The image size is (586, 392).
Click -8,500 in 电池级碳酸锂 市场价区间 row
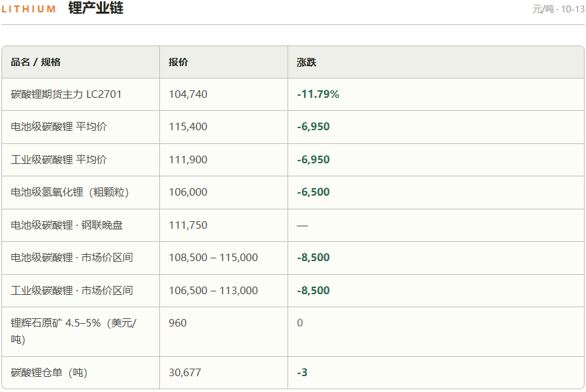coord(313,257)
